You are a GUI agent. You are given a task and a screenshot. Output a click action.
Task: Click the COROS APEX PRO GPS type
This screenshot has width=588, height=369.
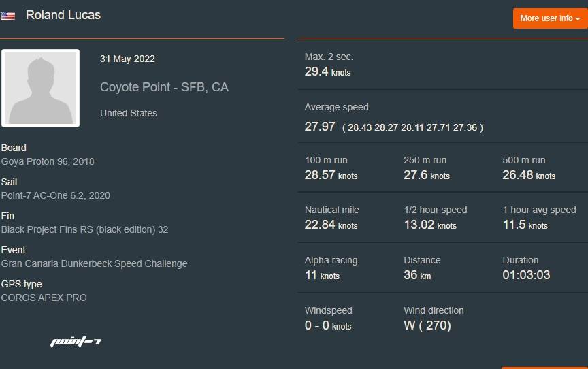click(44, 298)
